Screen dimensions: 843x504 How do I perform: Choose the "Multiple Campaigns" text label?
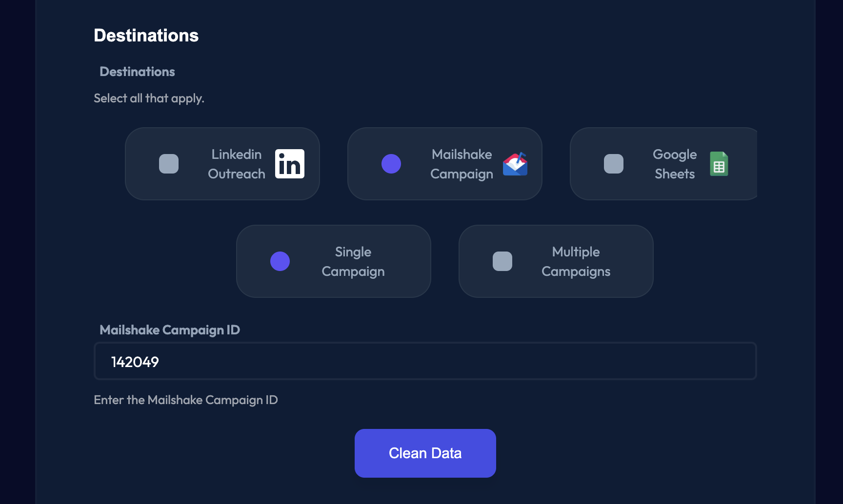click(x=576, y=261)
